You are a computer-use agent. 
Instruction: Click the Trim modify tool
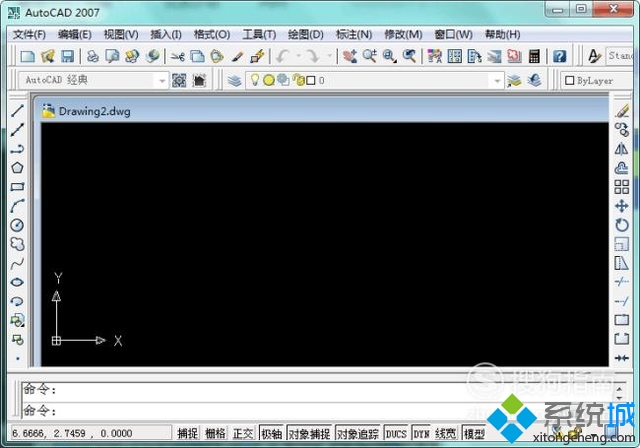622,282
